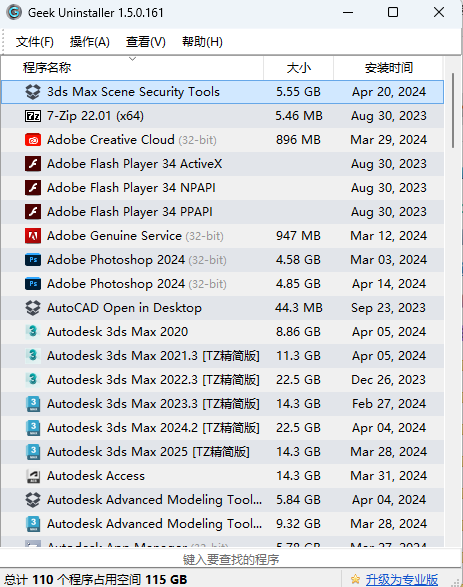Sort list by 大小 size column header

tap(298, 68)
